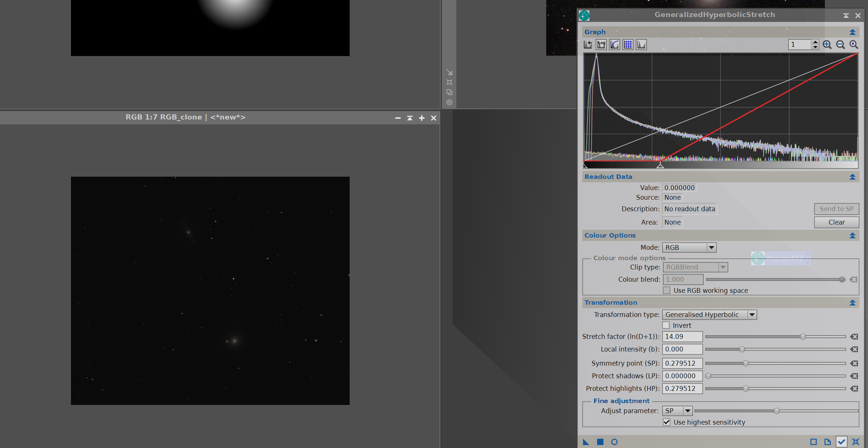Click the symmetry point triangle marker below the graph
The width and height of the screenshot is (868, 448).
tap(660, 166)
